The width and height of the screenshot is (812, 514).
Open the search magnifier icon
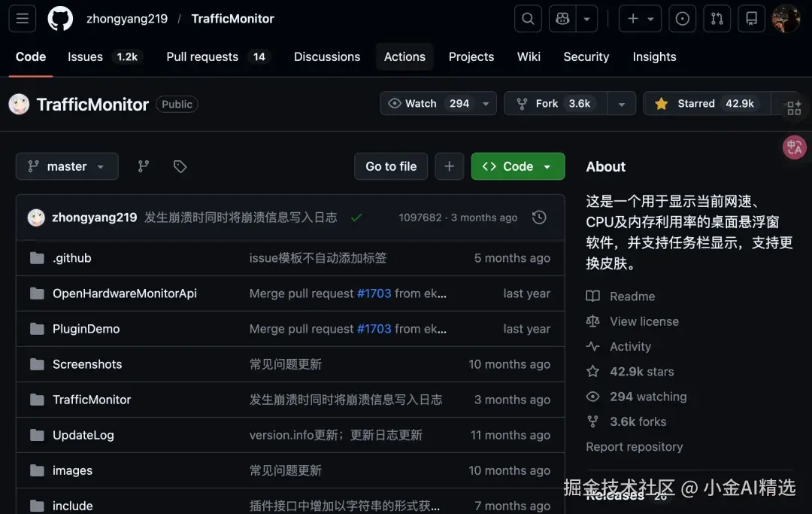tap(528, 19)
